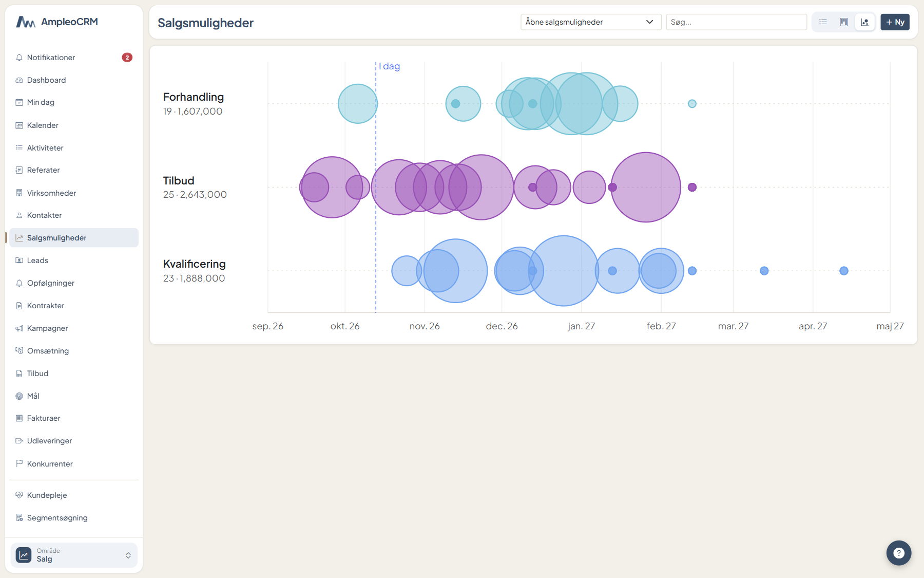The height and width of the screenshot is (578, 924).
Task: Click the Konkurrenter flag icon
Action: (x=20, y=463)
